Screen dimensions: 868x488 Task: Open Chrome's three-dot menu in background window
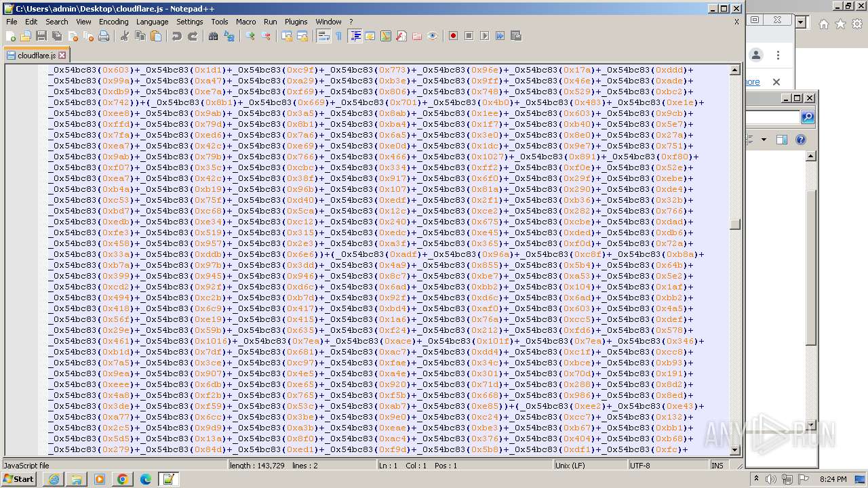(x=778, y=56)
